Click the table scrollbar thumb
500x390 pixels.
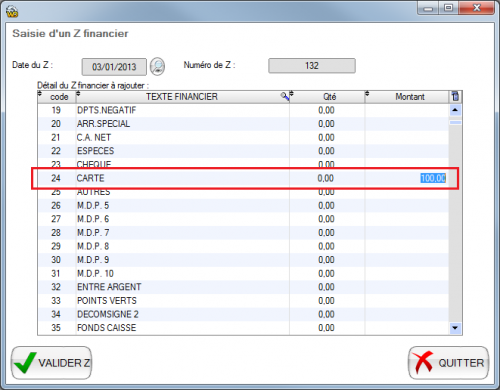(x=455, y=123)
